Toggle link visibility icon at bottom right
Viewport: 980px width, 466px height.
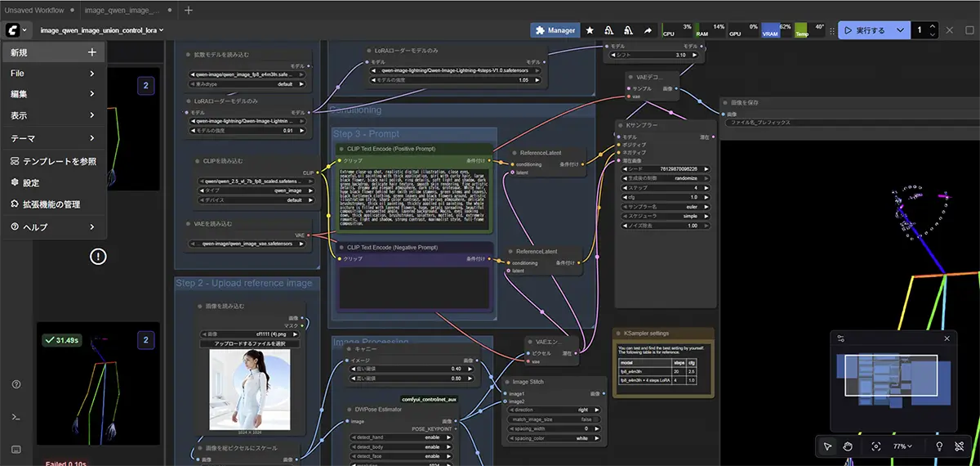pos(961,446)
